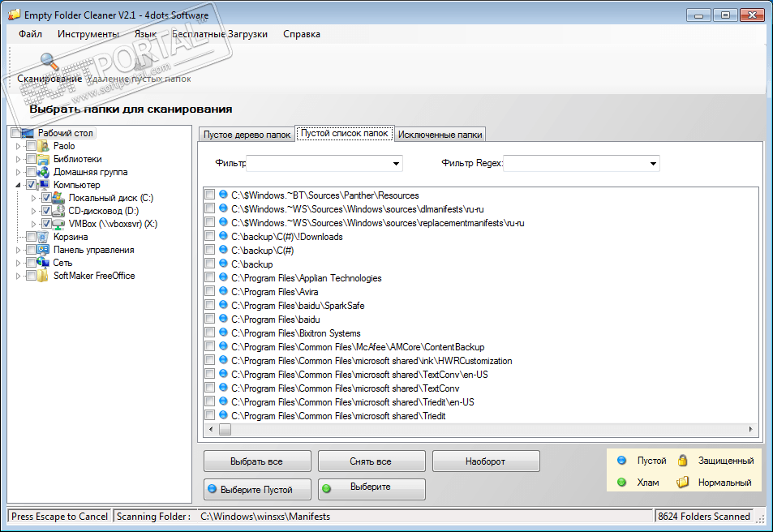The image size is (773, 532).
Task: Click blue icon beside Bixitron Systems row
Action: [223, 332]
